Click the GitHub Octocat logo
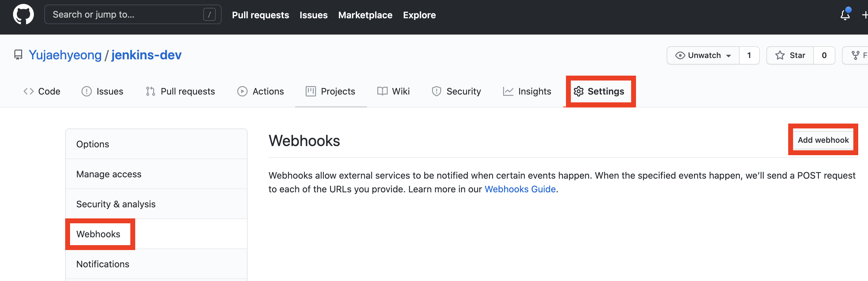Image resolution: width=868 pixels, height=281 pixels. pos(23,14)
